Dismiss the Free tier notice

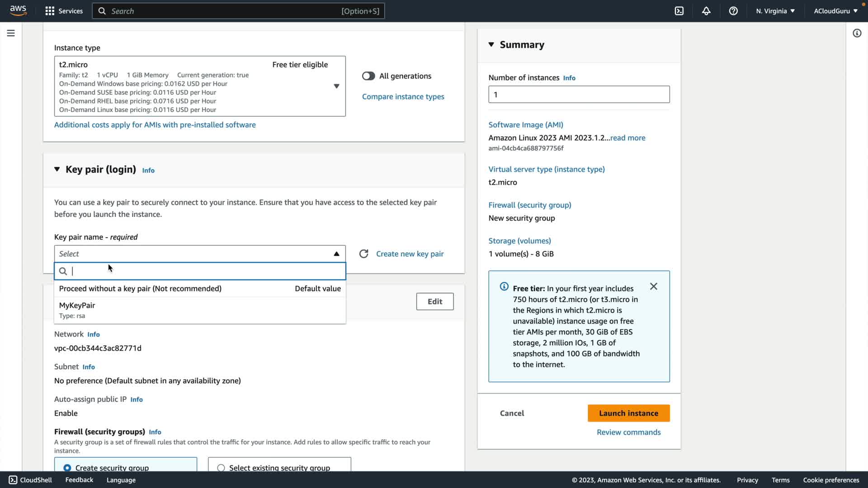click(x=653, y=286)
